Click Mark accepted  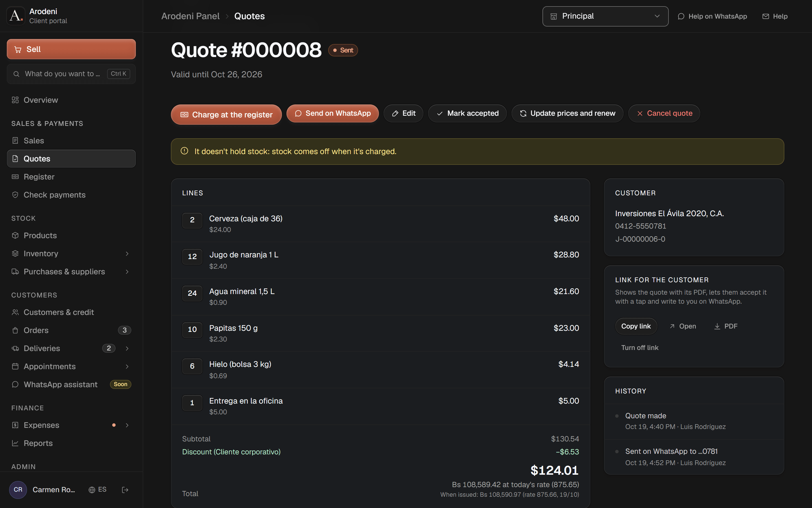pos(467,113)
